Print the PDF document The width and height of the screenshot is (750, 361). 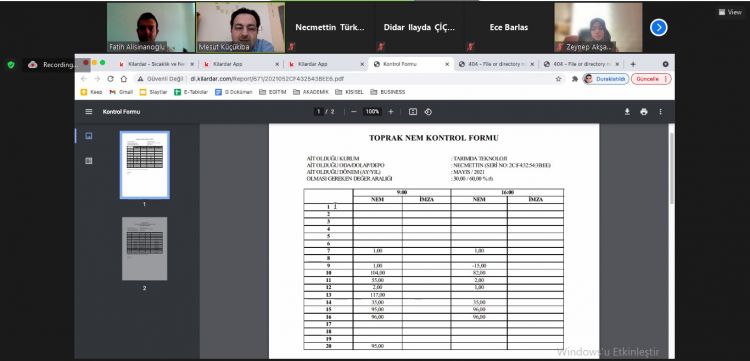(x=644, y=112)
